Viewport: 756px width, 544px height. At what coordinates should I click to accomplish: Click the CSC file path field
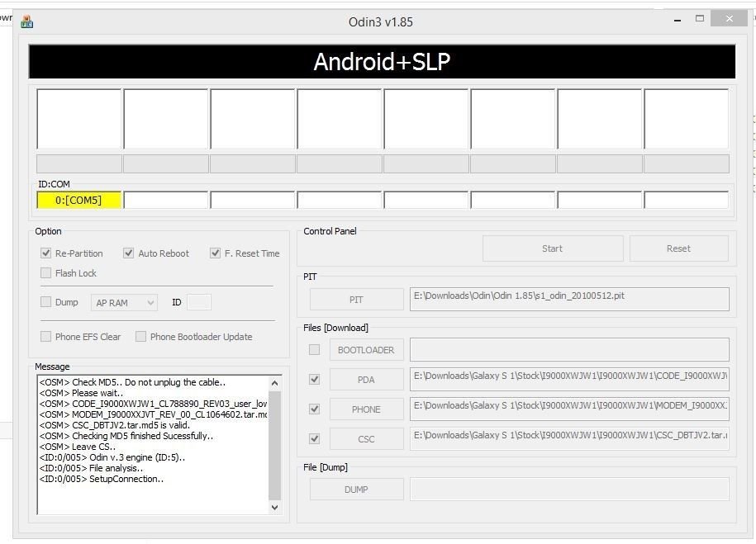(569, 438)
